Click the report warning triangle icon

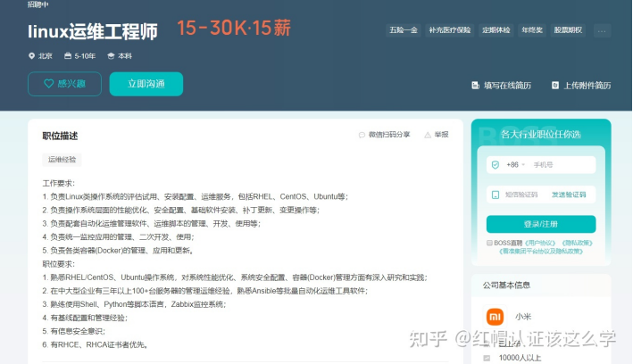(x=428, y=135)
